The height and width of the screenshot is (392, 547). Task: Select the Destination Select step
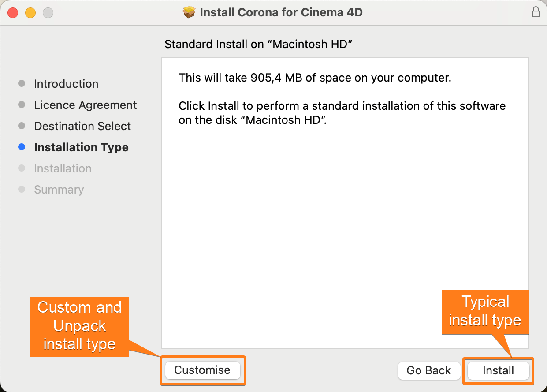pyautogui.click(x=82, y=126)
